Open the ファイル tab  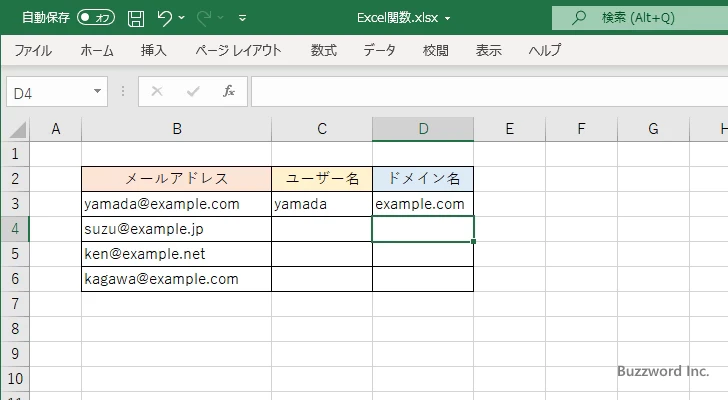click(x=33, y=50)
